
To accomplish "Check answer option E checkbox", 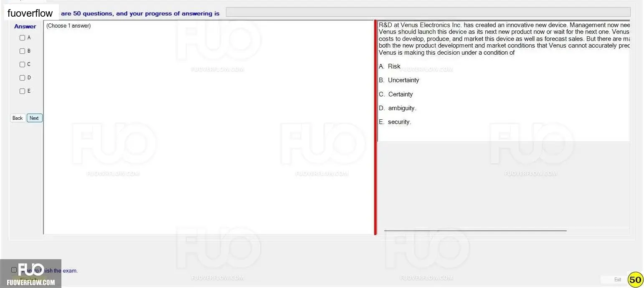I will tap(23, 91).
